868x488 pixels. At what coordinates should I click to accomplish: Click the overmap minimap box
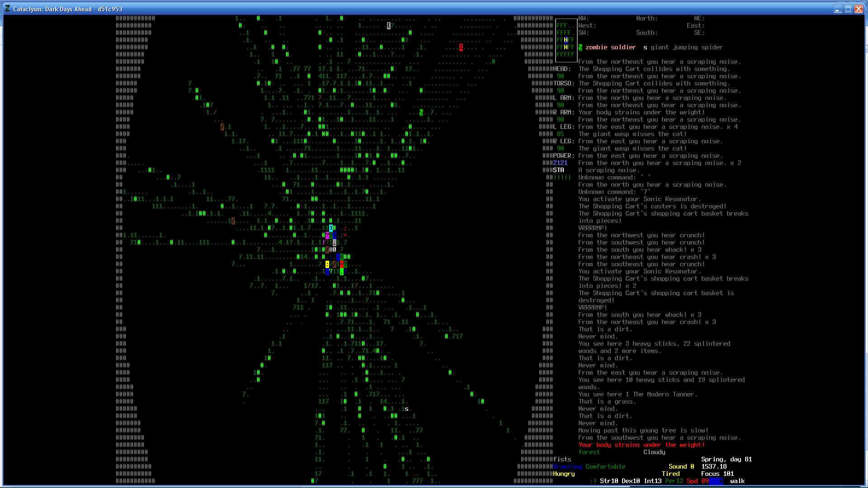566,40
